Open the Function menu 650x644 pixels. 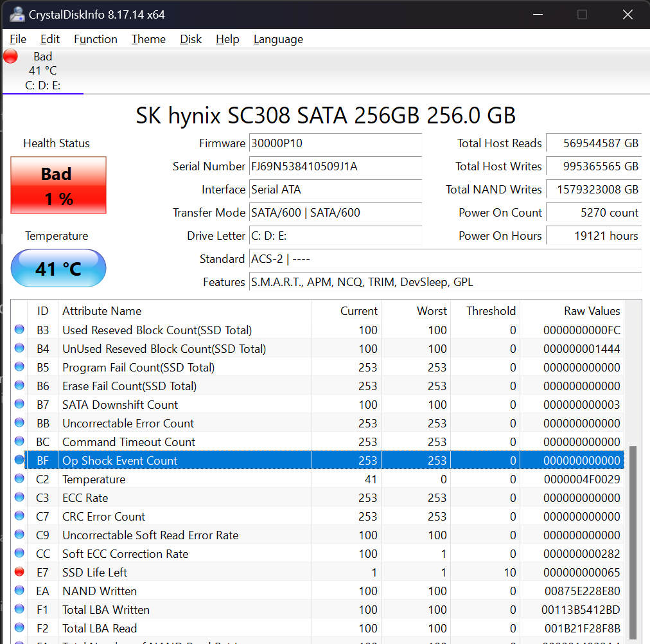(x=96, y=39)
